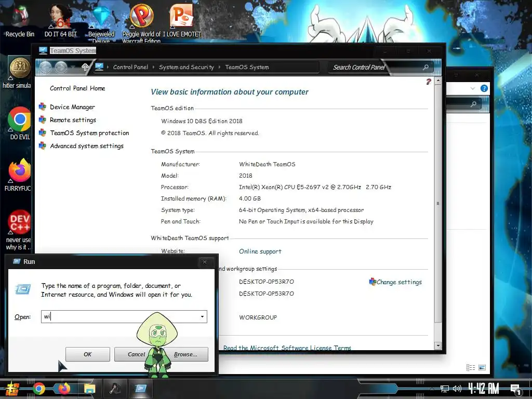Click the Control Panel breadcrumb
This screenshot has height=399, width=532.
130,67
